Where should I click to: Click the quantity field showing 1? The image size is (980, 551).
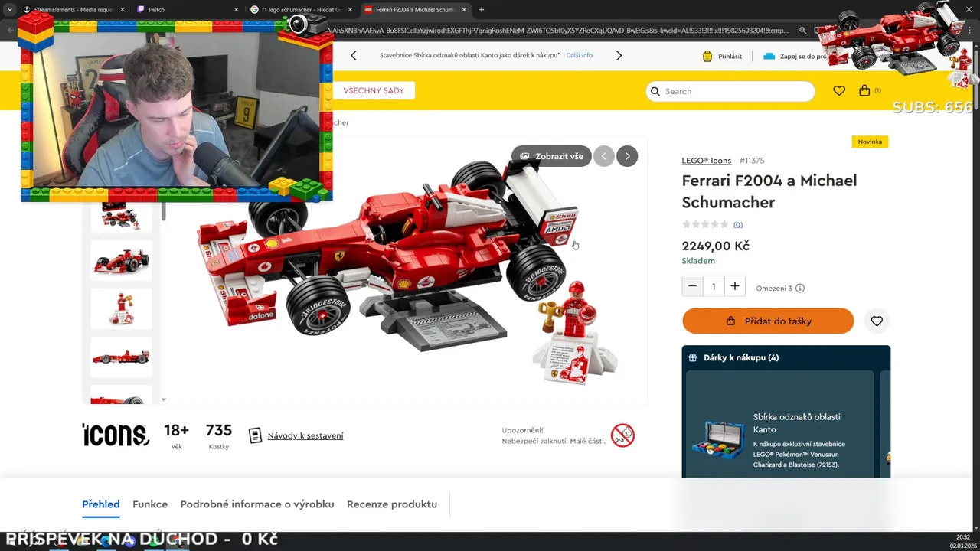714,286
